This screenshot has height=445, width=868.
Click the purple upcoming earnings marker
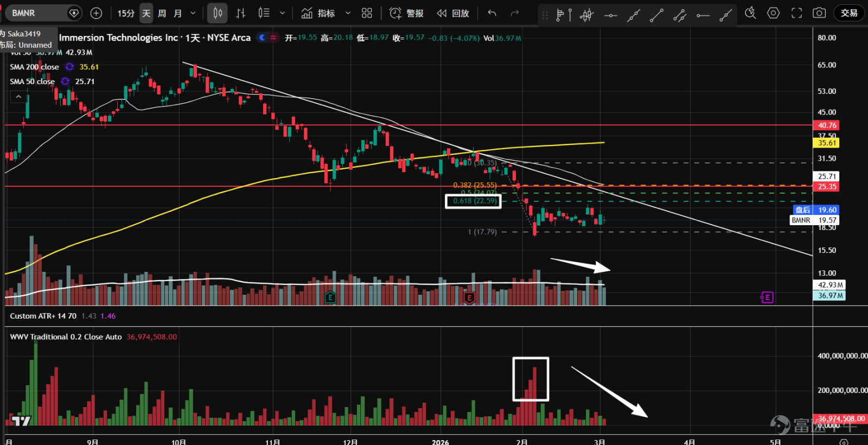pos(767,297)
